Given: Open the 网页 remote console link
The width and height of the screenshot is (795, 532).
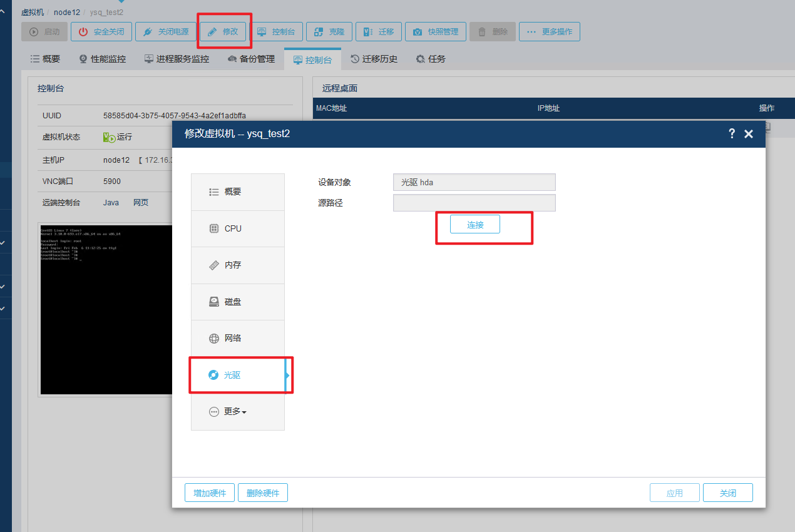Looking at the screenshot, I should click(141, 203).
